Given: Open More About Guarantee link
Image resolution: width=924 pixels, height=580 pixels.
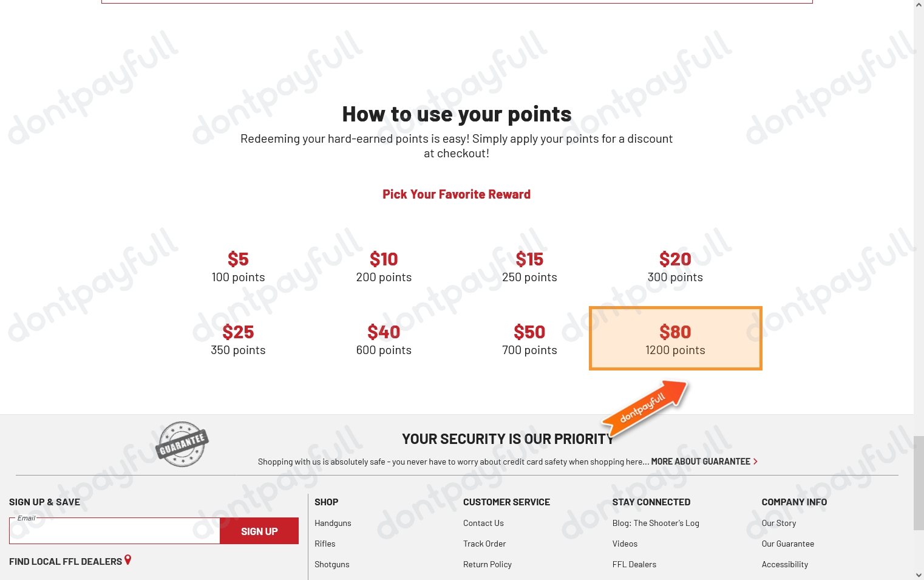Looking at the screenshot, I should tap(701, 462).
